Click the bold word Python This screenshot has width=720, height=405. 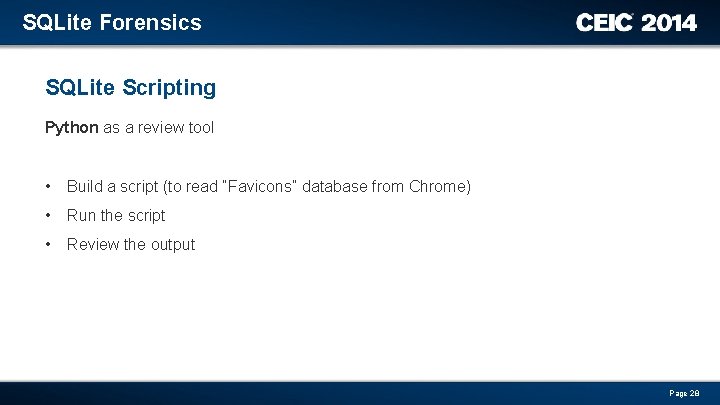[72, 127]
